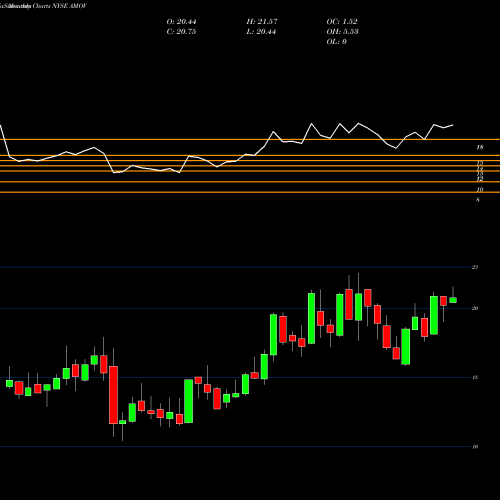This screenshot has height=500, width=500.
Task: Click the 'OH: 5.53' value
Action: coord(342,32)
